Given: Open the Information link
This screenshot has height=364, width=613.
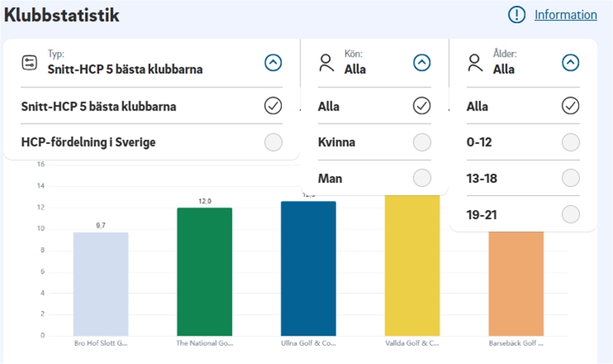Looking at the screenshot, I should [565, 15].
